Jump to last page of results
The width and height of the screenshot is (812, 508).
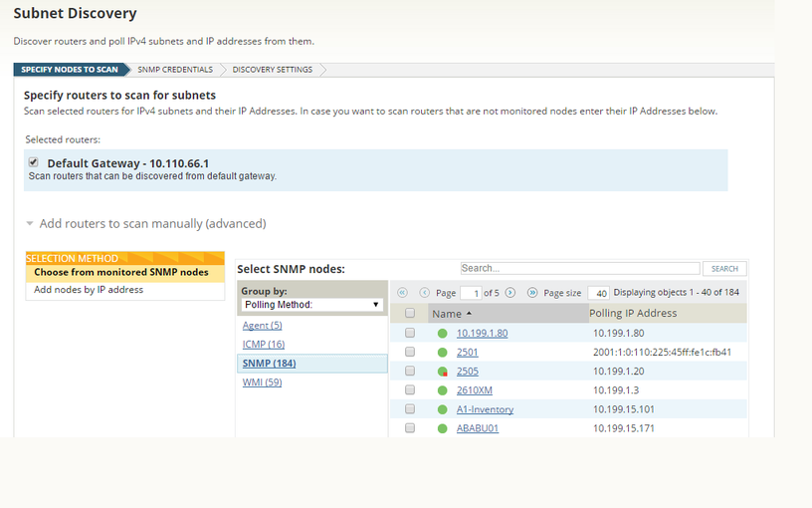coord(532,293)
